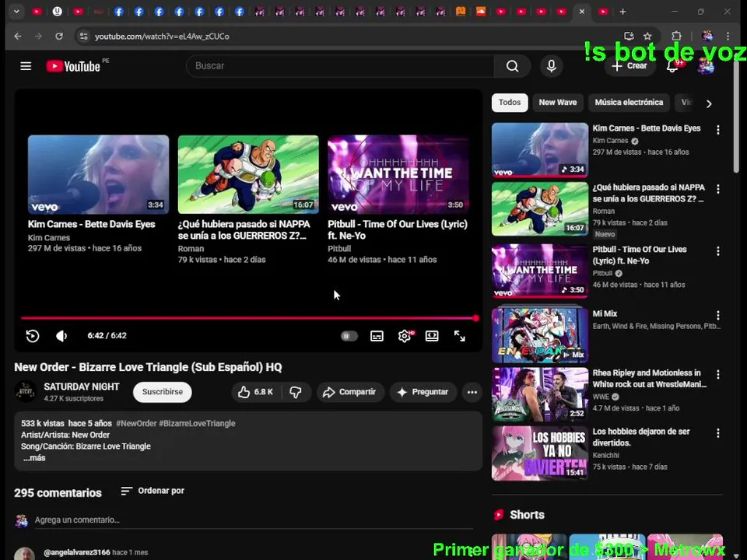
Task: Open options menu for NAPPA video
Action: click(718, 189)
